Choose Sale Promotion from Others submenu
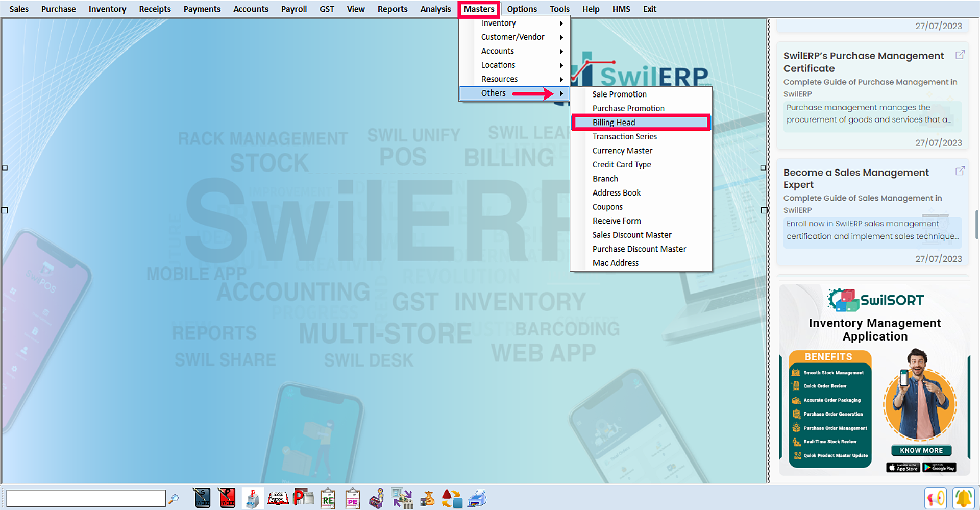Screen dimensions: 980x510 tap(641, 94)
